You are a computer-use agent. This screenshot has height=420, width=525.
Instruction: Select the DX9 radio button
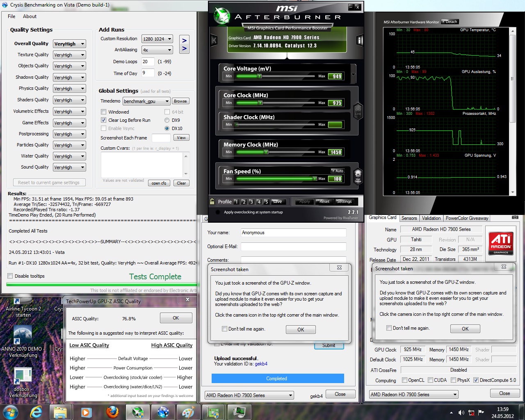[167, 120]
